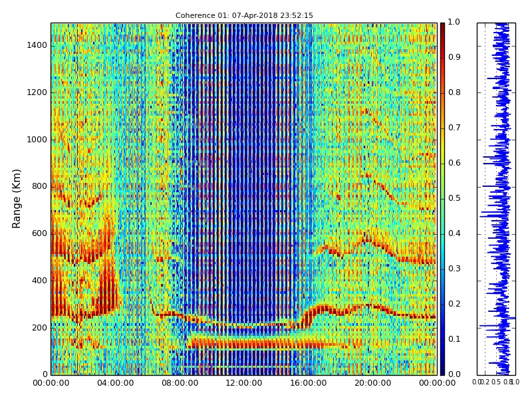Image resolution: width=532 pixels, height=399 pixels.
Task: Click the colorbar label 0.5
Action: 454,198
